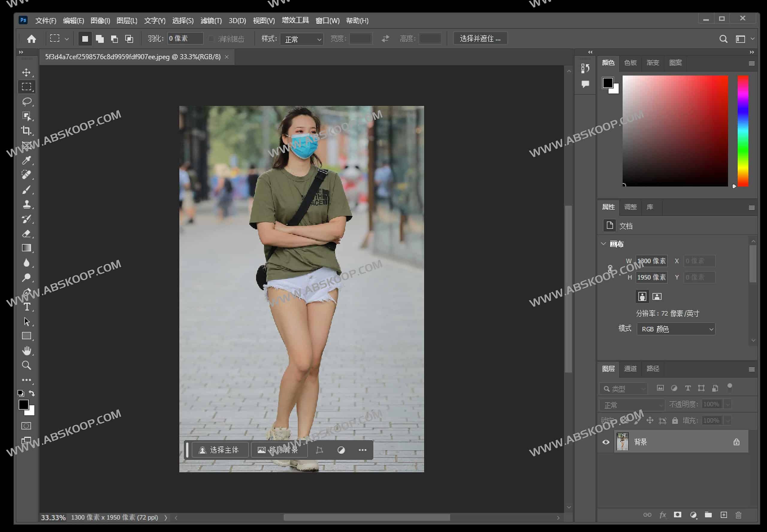The image size is (767, 532).
Task: Switch to the 通道 tab
Action: click(630, 369)
